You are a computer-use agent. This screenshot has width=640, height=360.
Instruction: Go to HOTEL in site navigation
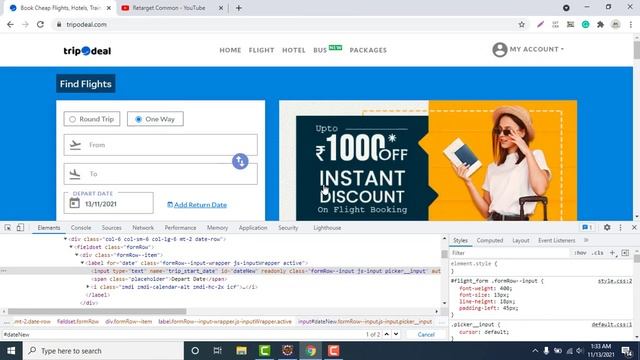click(x=294, y=50)
